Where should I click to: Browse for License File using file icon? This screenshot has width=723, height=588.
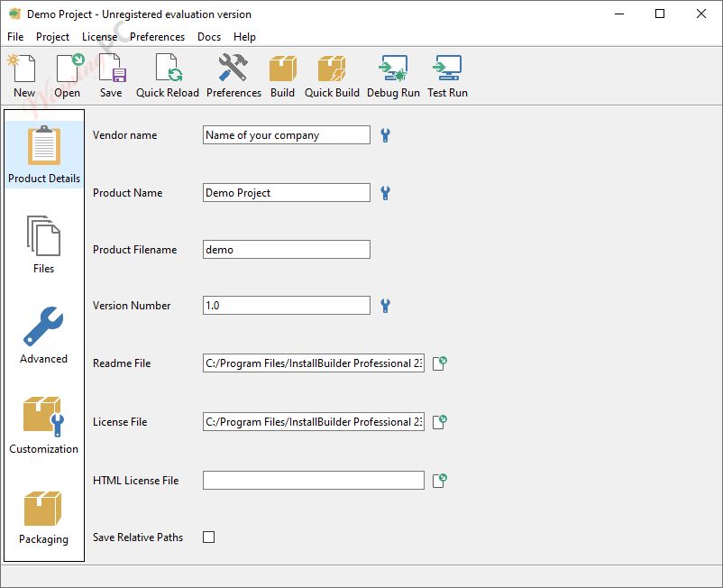coord(440,421)
